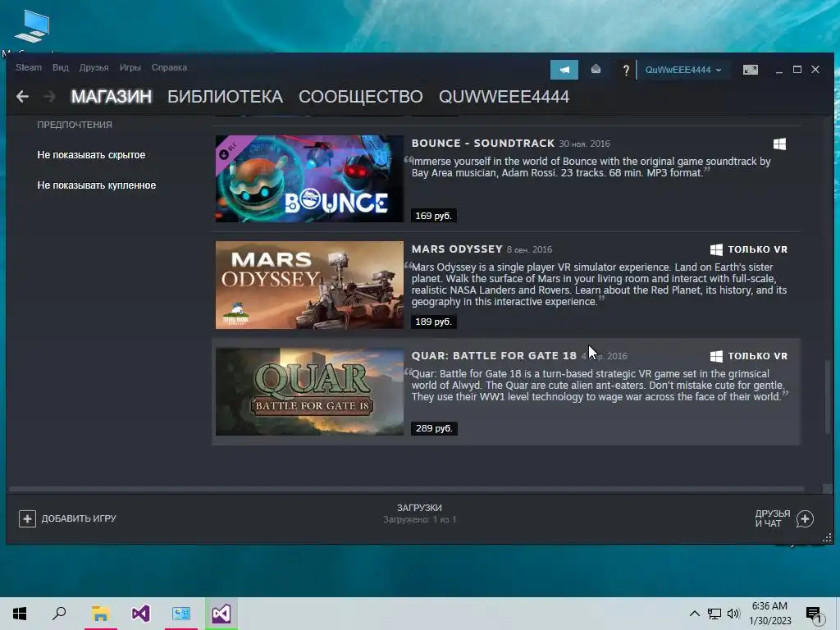Switch to Big Picture mode icon
This screenshot has width=840, height=630.
click(x=750, y=70)
